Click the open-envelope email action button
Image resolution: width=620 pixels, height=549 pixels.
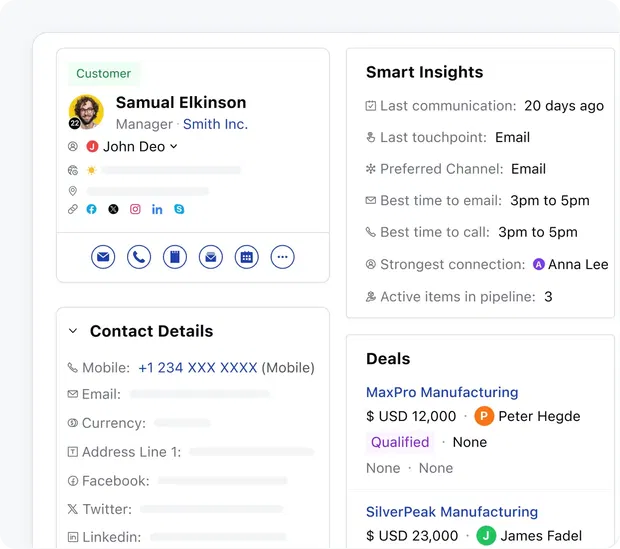pyautogui.click(x=211, y=257)
